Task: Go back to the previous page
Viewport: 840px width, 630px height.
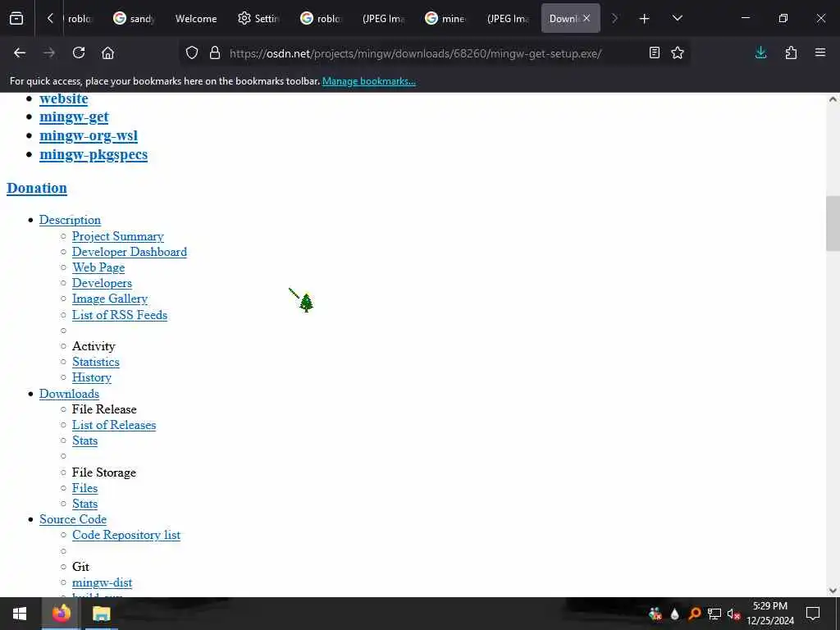Action: click(x=20, y=53)
